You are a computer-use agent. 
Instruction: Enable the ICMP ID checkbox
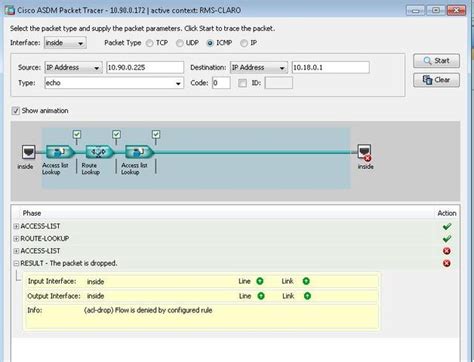pos(242,83)
